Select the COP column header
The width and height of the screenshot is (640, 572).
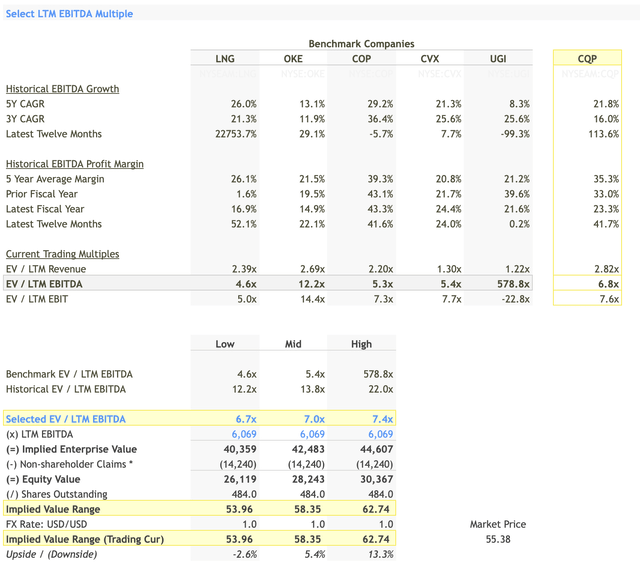pyautogui.click(x=361, y=59)
